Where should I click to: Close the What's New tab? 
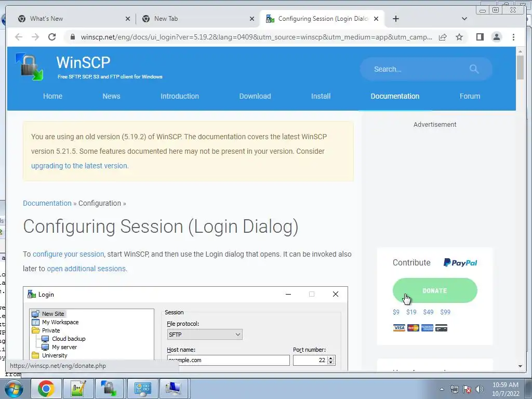click(128, 19)
